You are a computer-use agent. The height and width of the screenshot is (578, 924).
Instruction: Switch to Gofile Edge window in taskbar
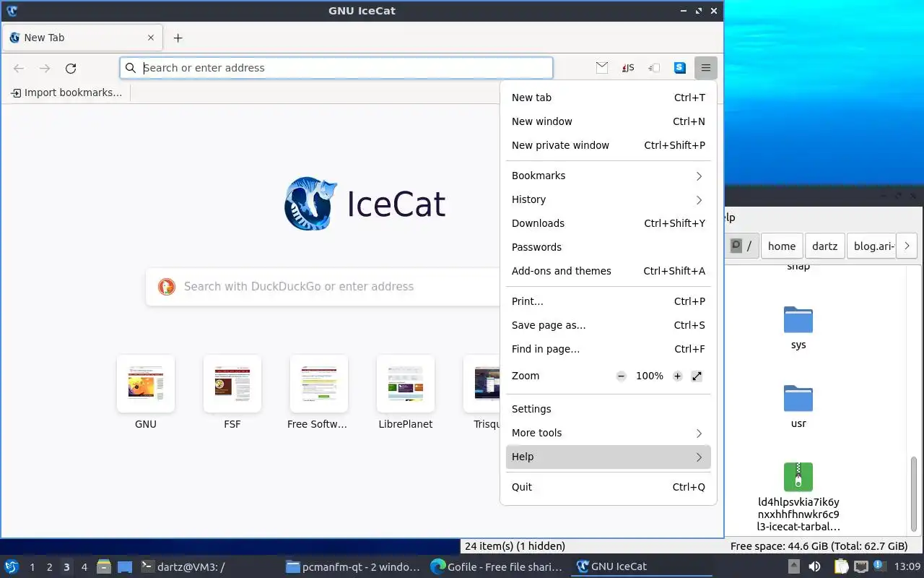(497, 567)
